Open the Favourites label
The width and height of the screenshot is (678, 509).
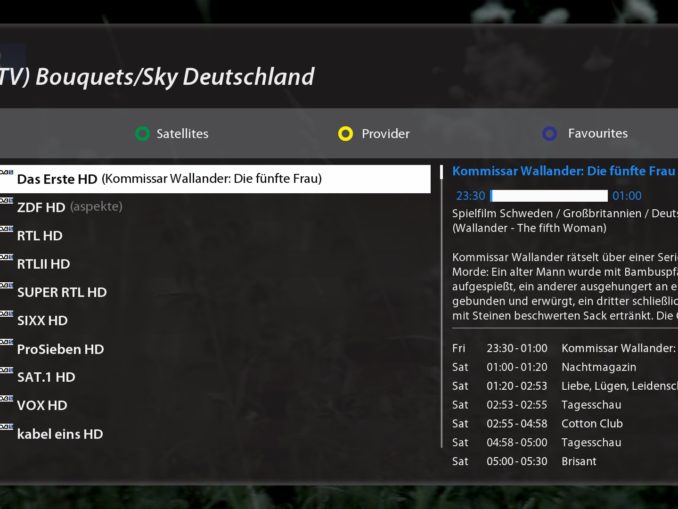click(598, 133)
